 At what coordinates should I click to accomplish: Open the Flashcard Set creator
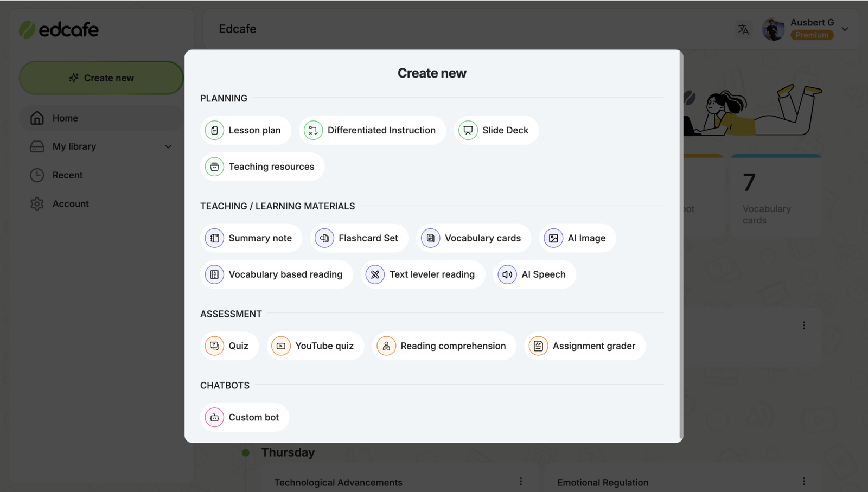(359, 238)
